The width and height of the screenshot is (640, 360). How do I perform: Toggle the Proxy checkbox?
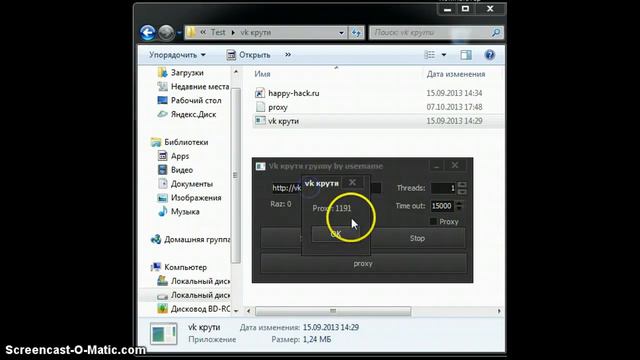433,221
